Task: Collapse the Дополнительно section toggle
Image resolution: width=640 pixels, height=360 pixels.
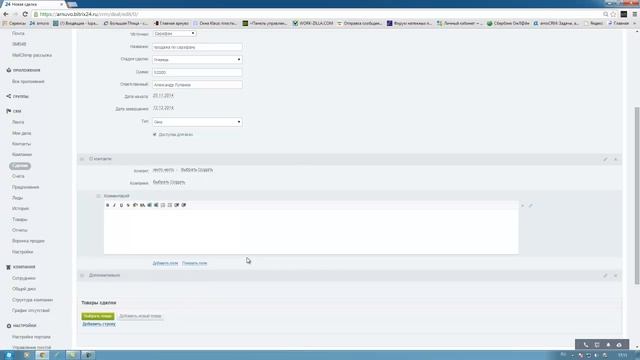Action: [x=82, y=276]
